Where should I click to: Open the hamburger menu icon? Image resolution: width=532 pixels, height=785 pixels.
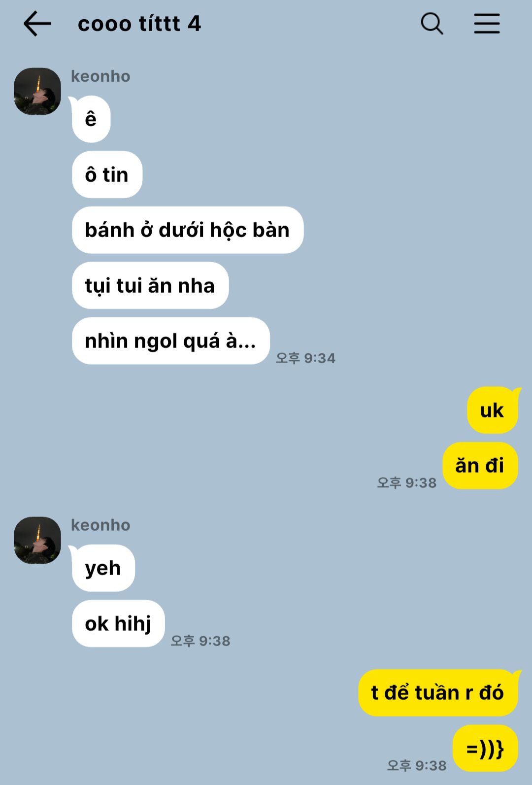tap(487, 24)
